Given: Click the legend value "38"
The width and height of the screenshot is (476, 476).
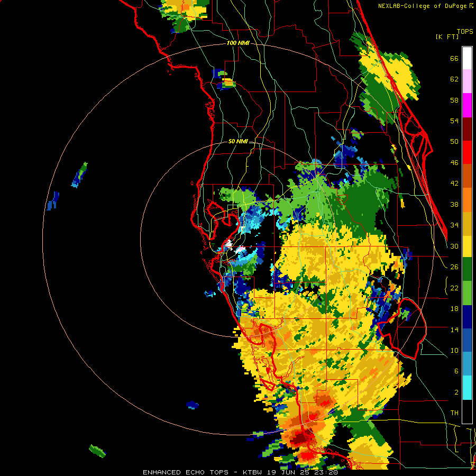Looking at the screenshot, I should [454, 205].
